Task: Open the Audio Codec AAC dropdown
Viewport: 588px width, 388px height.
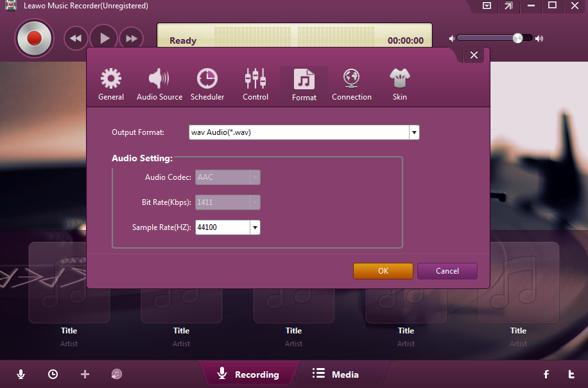Action: (228, 177)
